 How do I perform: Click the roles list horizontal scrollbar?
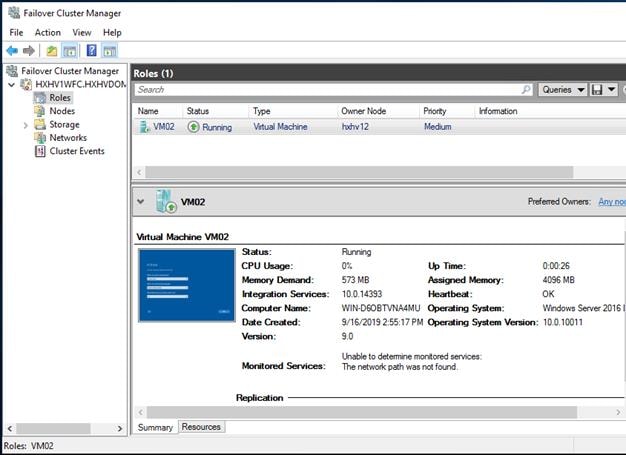(x=359, y=172)
